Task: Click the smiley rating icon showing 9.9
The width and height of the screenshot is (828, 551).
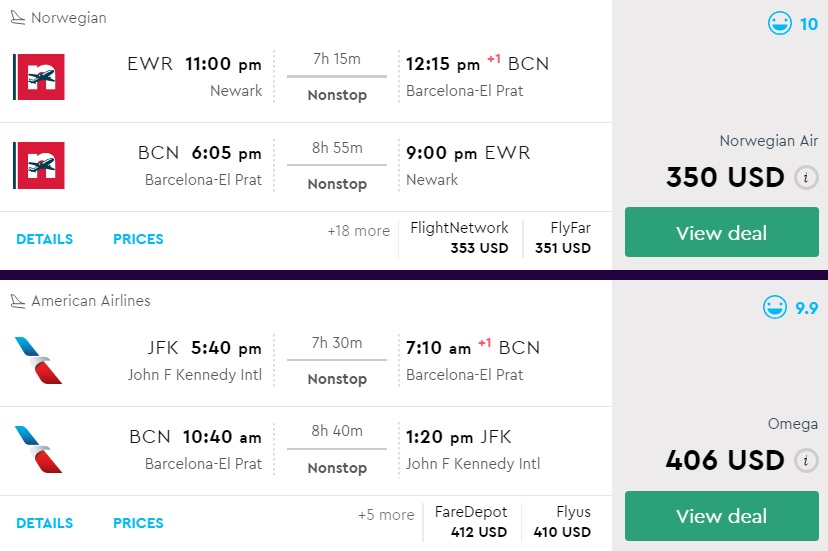Action: (x=775, y=307)
